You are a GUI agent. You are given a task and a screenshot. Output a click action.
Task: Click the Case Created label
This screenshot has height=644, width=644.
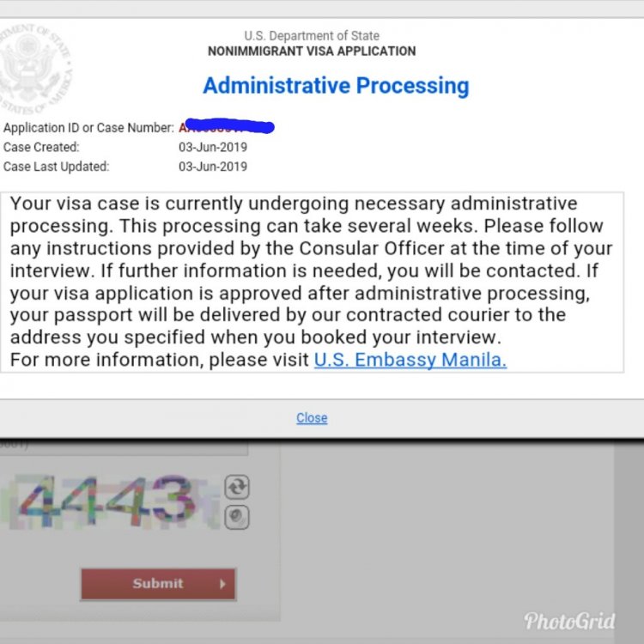(x=41, y=147)
